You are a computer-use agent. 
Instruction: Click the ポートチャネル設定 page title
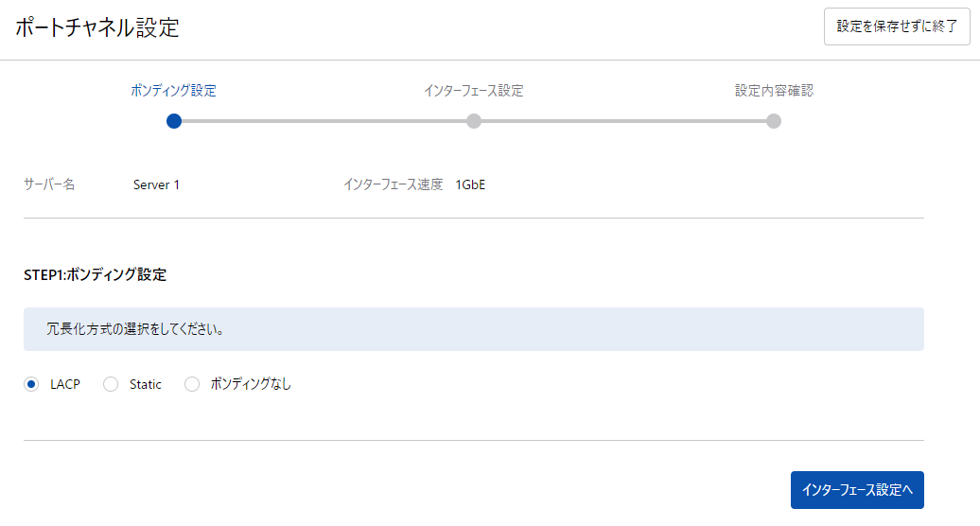pyautogui.click(x=96, y=27)
